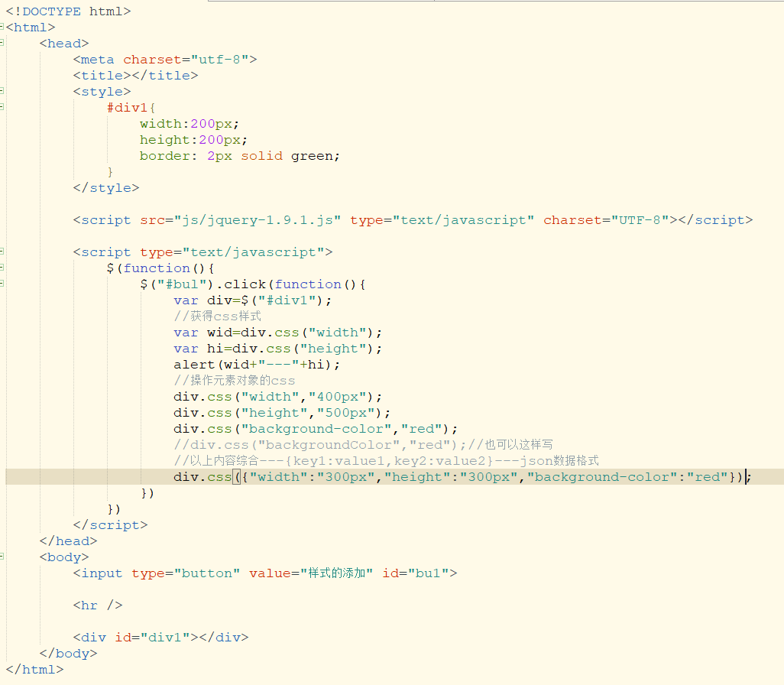The width and height of the screenshot is (784, 685).
Task: Collapse the <head> fold marker
Action: 2,43
